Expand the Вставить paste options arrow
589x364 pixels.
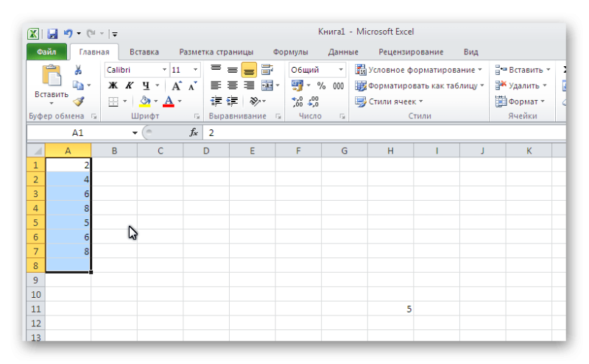52,103
